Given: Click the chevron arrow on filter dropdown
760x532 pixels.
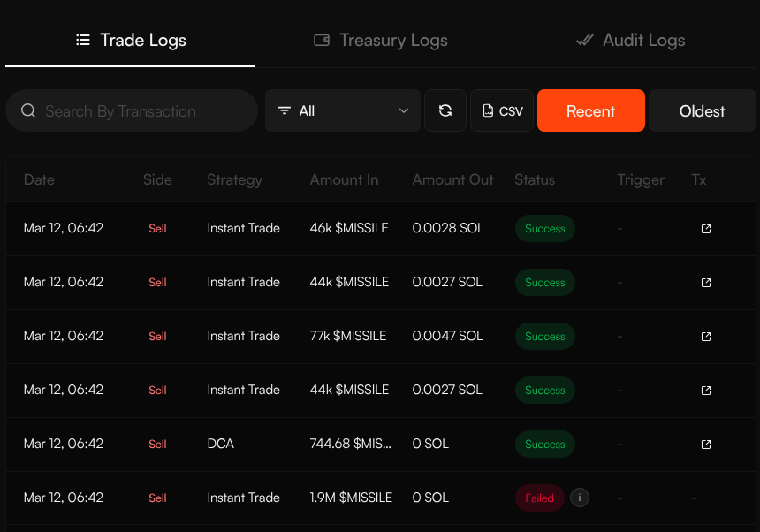Looking at the screenshot, I should [x=404, y=110].
